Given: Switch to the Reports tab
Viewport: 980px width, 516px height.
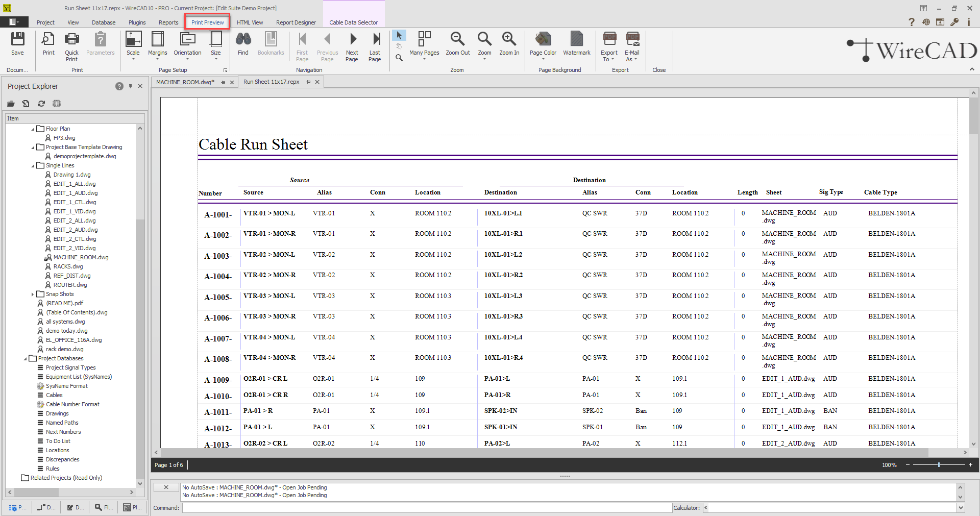Looking at the screenshot, I should point(168,22).
